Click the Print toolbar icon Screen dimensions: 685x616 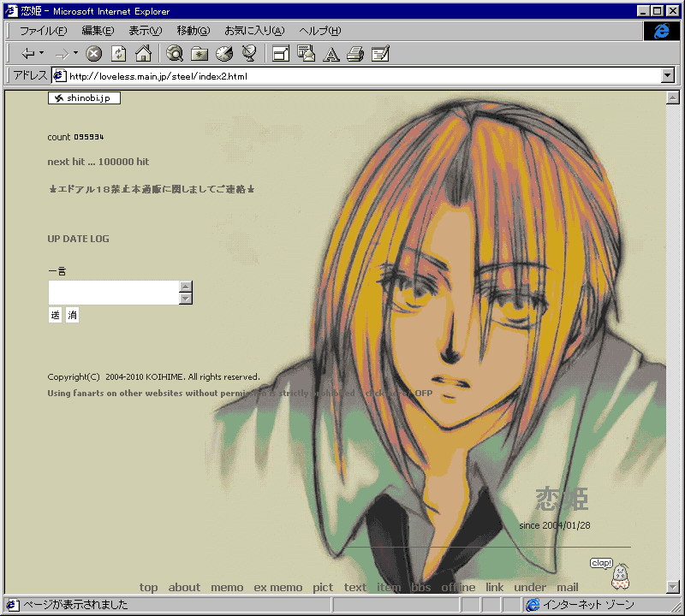coord(355,54)
